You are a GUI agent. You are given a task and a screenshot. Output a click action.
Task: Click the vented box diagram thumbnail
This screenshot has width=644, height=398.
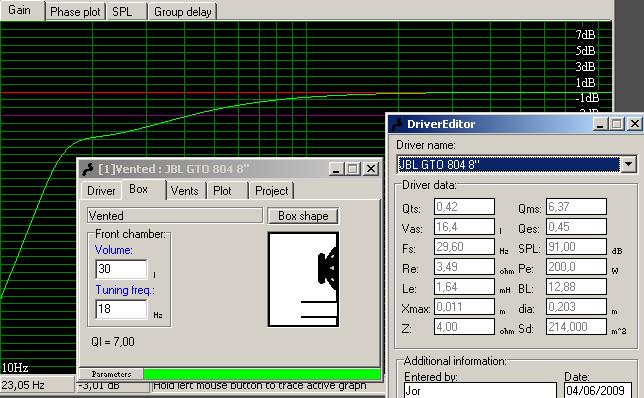click(x=304, y=279)
